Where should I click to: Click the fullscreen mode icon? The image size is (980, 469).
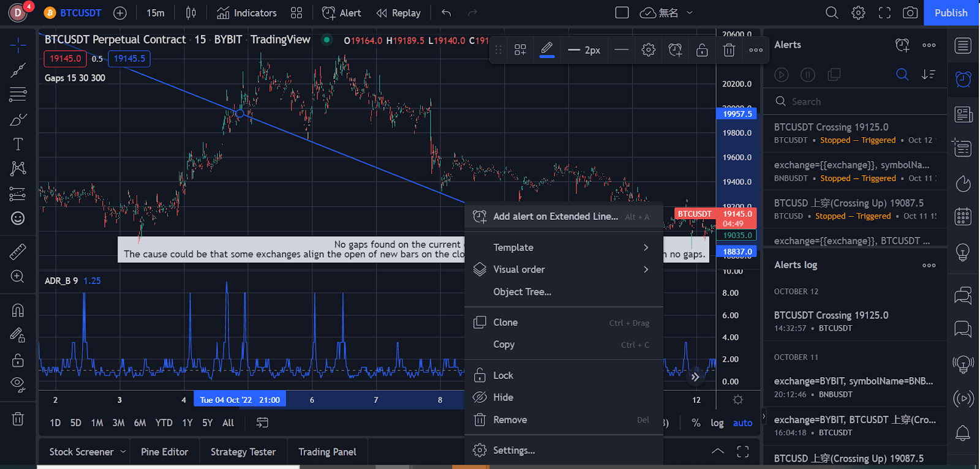(884, 13)
